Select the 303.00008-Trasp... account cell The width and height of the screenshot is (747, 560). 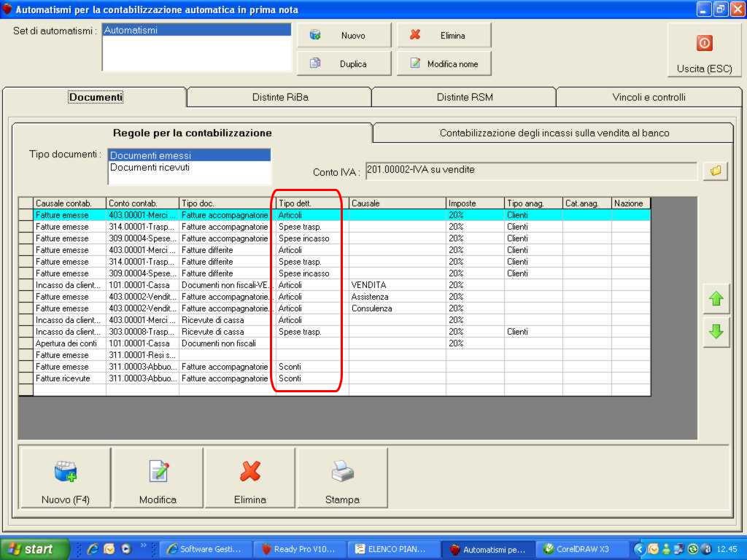tap(142, 332)
